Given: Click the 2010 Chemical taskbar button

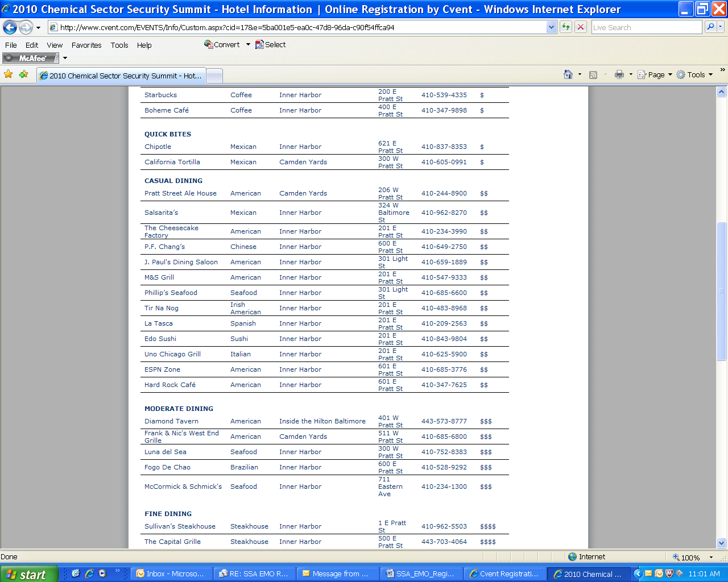Looking at the screenshot, I should 588,574.
